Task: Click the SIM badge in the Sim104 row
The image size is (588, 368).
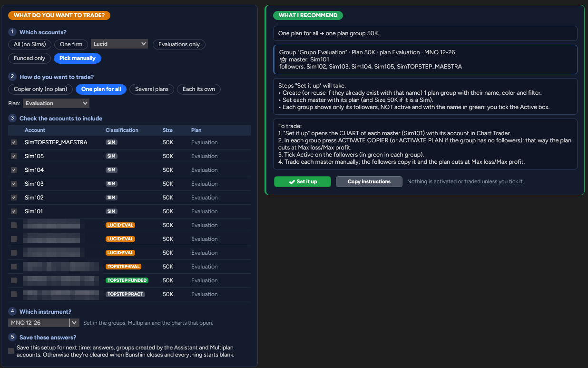Action: point(112,170)
